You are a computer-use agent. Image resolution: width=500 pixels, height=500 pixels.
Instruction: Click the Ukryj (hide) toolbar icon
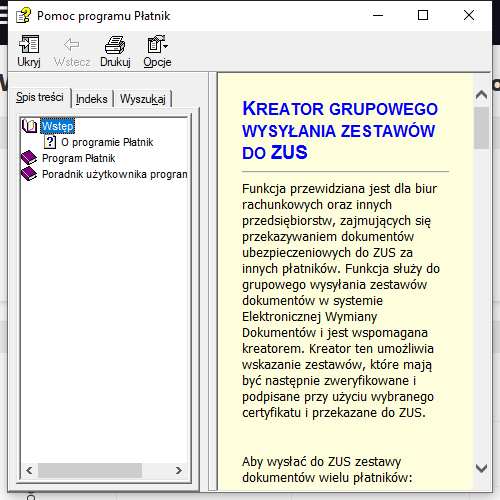[29, 44]
